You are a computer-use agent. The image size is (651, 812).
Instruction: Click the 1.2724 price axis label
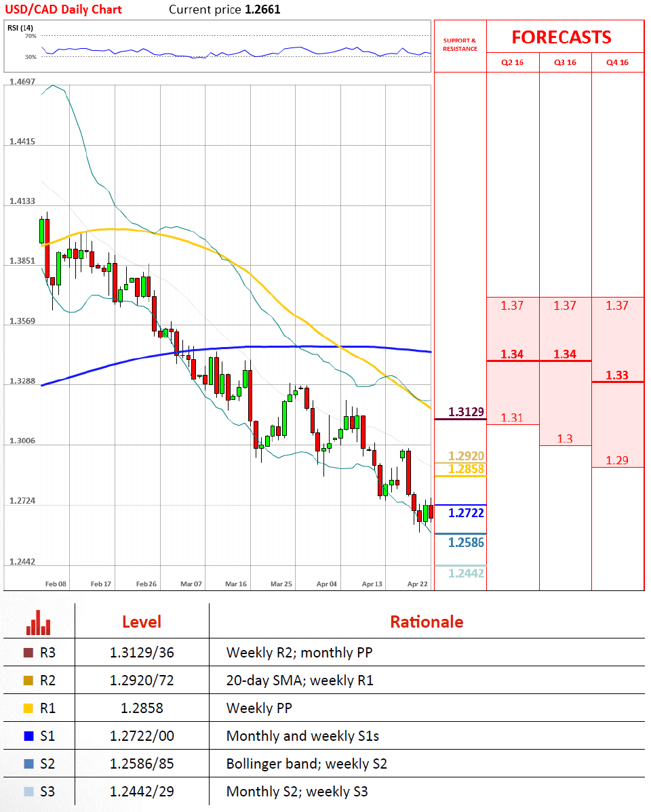click(x=22, y=501)
